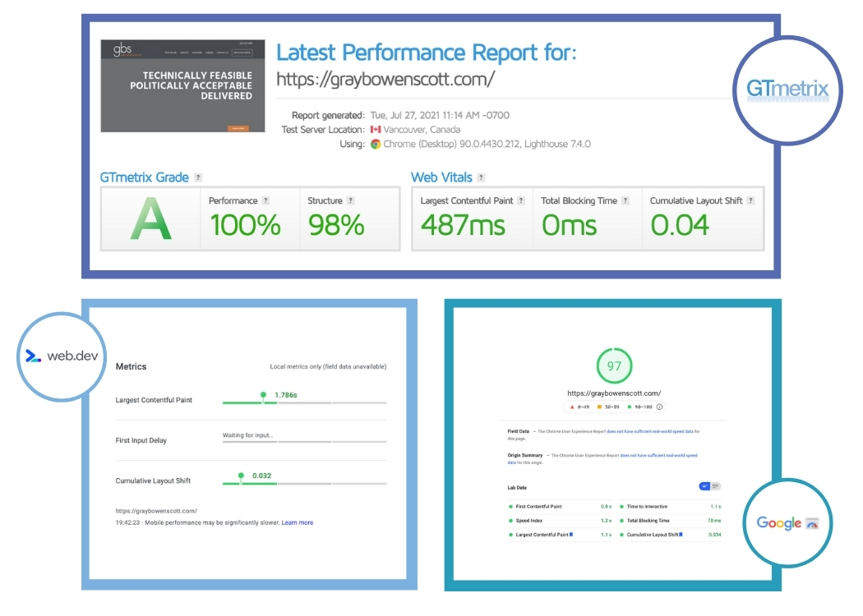Toggle the Lab Data view switch to table mode
863x616 pixels.
point(715,487)
